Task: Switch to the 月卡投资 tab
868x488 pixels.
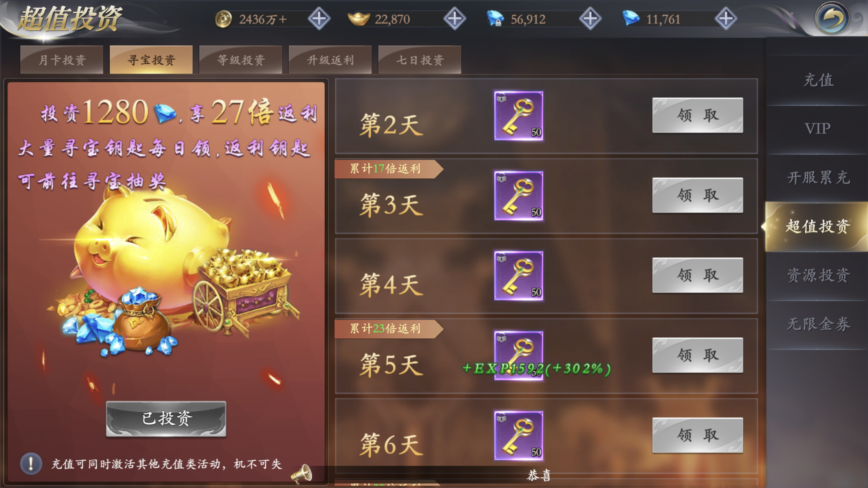Action: point(62,60)
